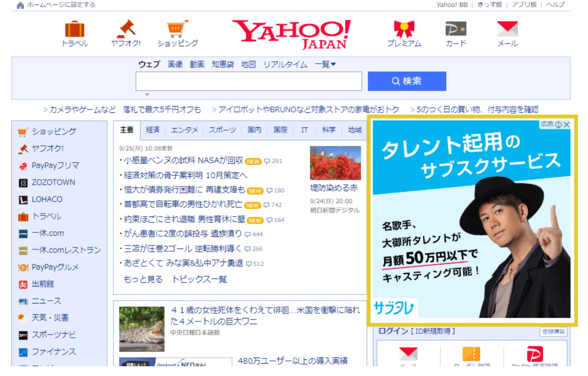Open the トラベル suitcase icon in header
588x376 pixels.
(75, 29)
